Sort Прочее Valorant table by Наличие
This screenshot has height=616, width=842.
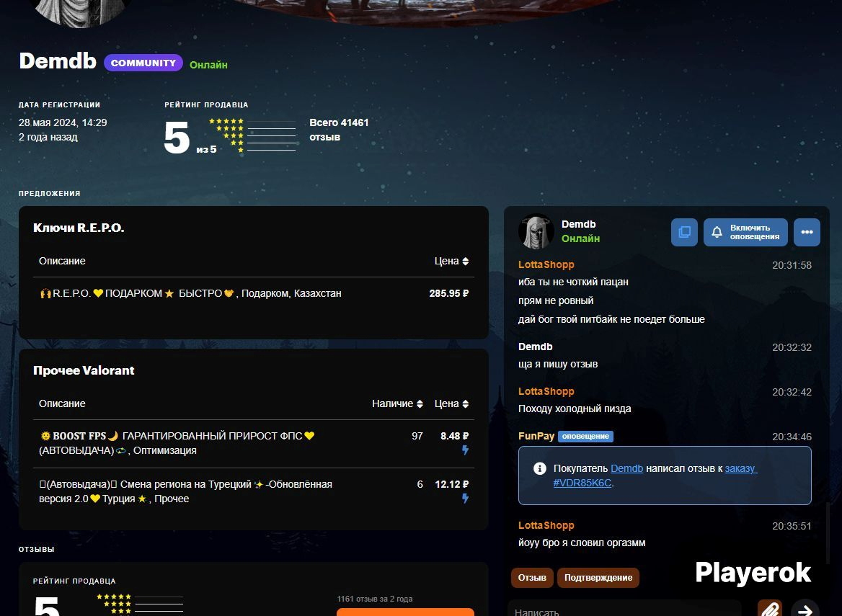397,403
